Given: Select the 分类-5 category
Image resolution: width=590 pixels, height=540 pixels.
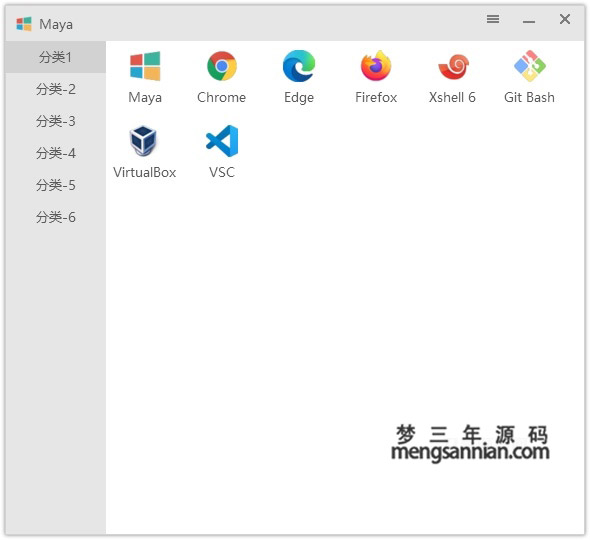Looking at the screenshot, I should [x=56, y=185].
